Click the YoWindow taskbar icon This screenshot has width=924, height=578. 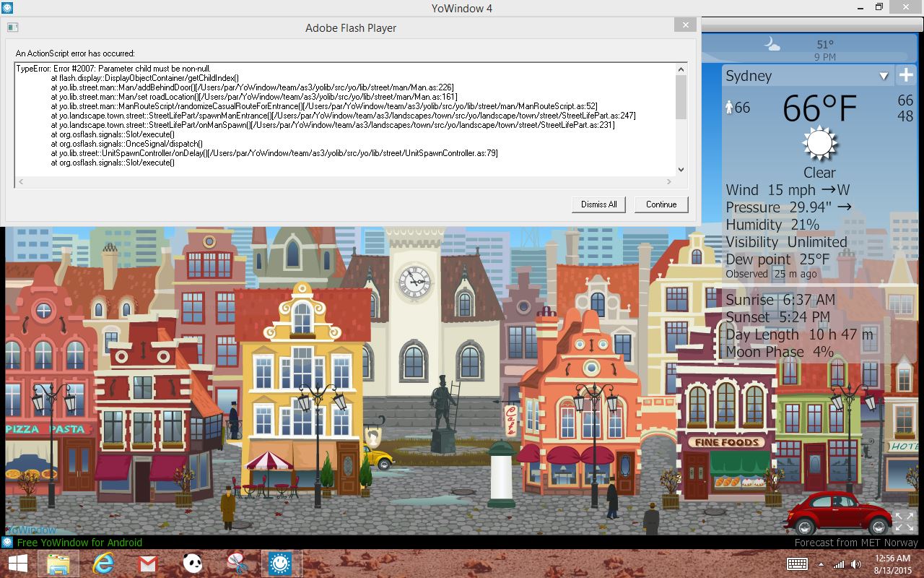coord(280,564)
